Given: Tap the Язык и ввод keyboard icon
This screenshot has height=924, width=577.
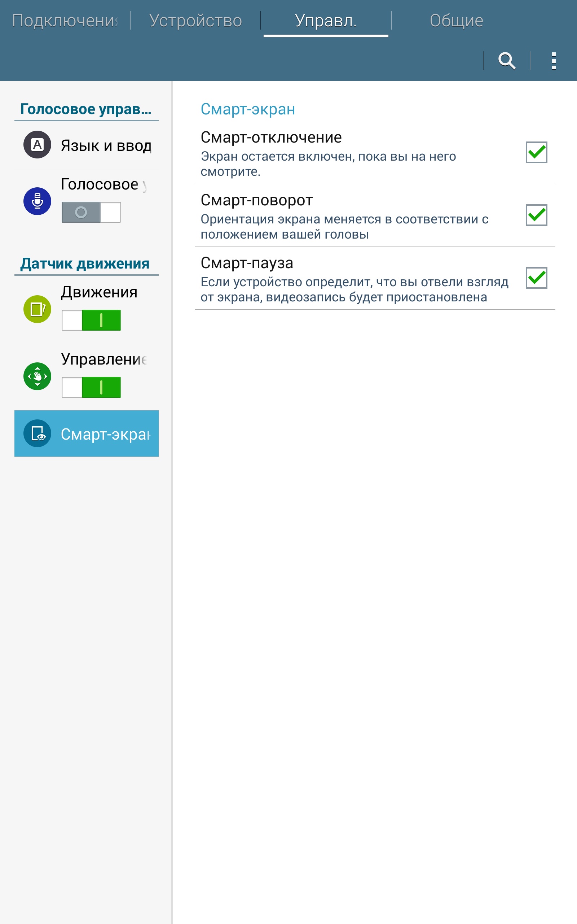Looking at the screenshot, I should pos(38,145).
